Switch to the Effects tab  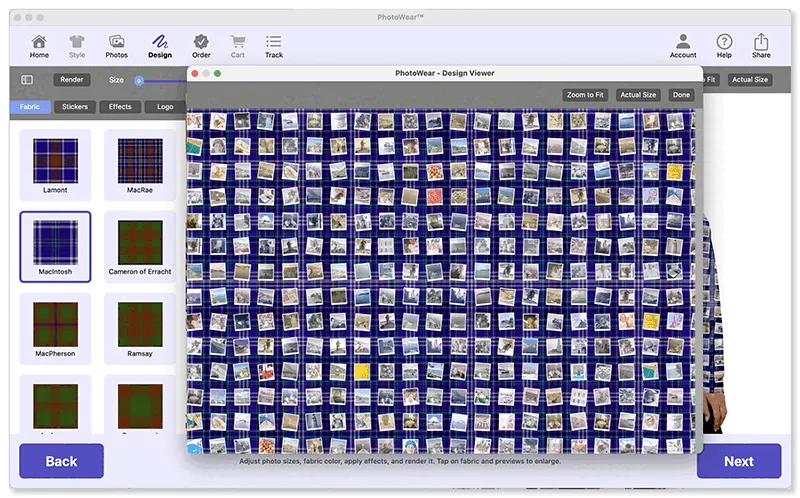point(120,107)
